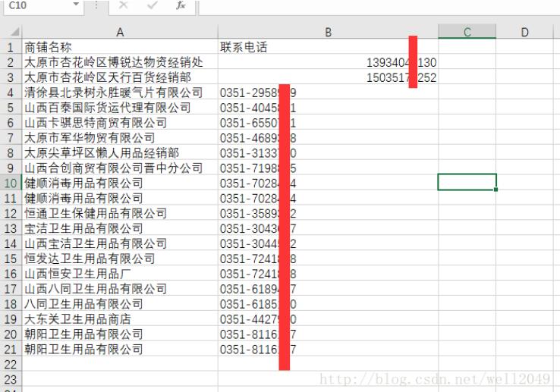Select 健顺消毒用品有限公司 in row 10
The image size is (560, 392).
[120, 183]
